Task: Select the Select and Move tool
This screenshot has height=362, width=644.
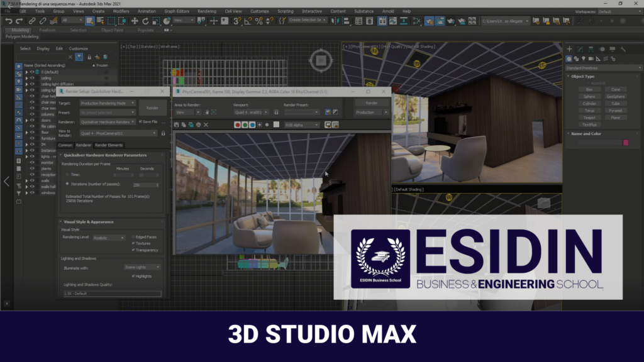Action: [135, 20]
